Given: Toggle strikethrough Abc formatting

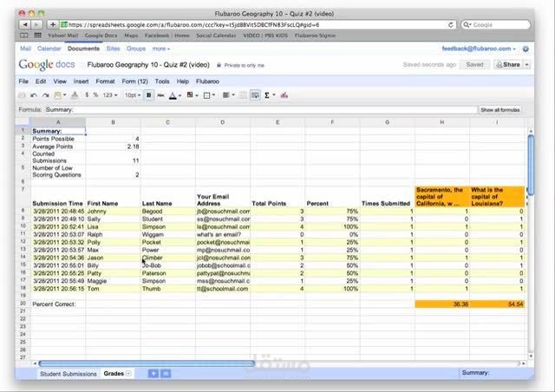Looking at the screenshot, I should (x=160, y=95).
